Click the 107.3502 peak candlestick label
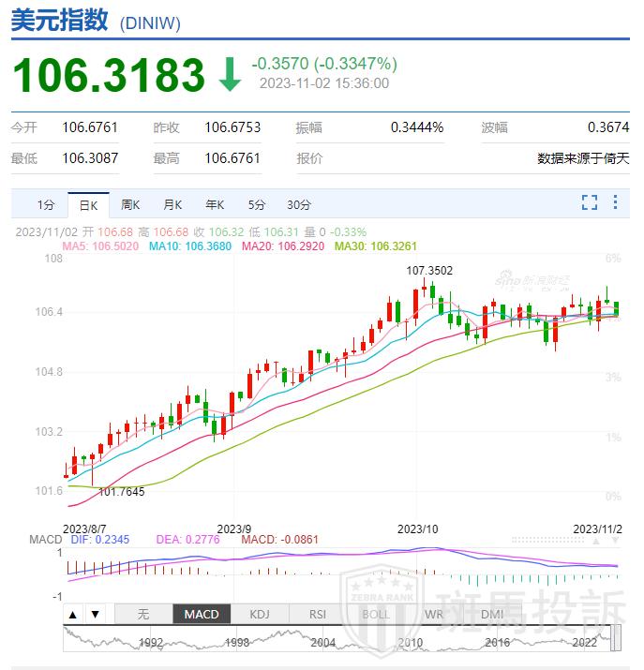644x670 pixels. pyautogui.click(x=429, y=271)
